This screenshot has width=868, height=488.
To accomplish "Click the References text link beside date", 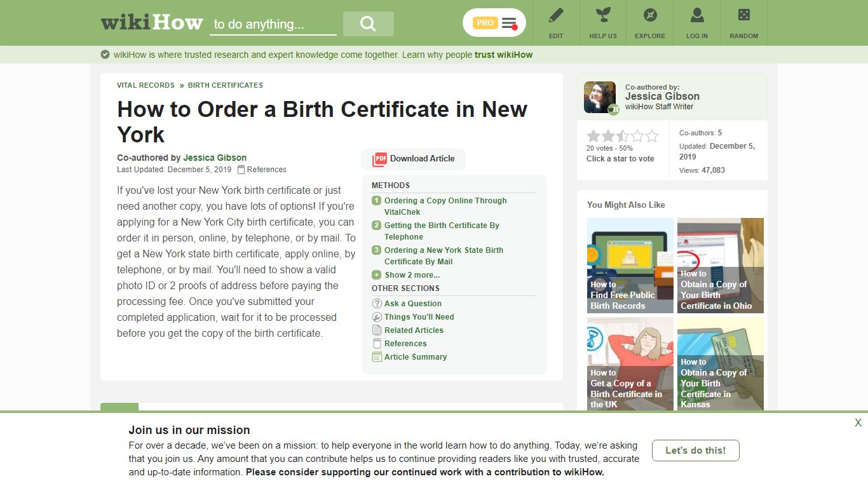I will 267,170.
